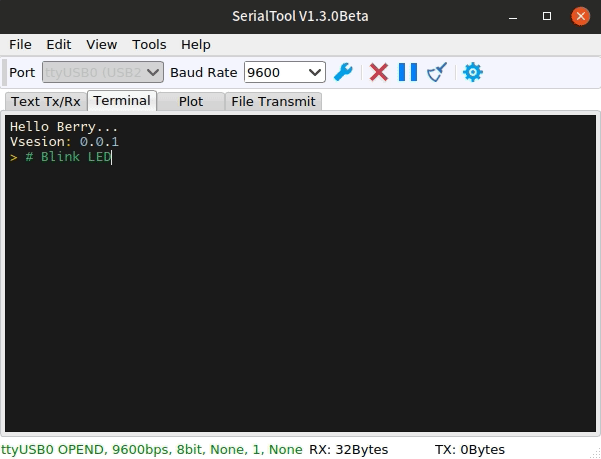Click the window resize grip at status bar corner

[596, 454]
